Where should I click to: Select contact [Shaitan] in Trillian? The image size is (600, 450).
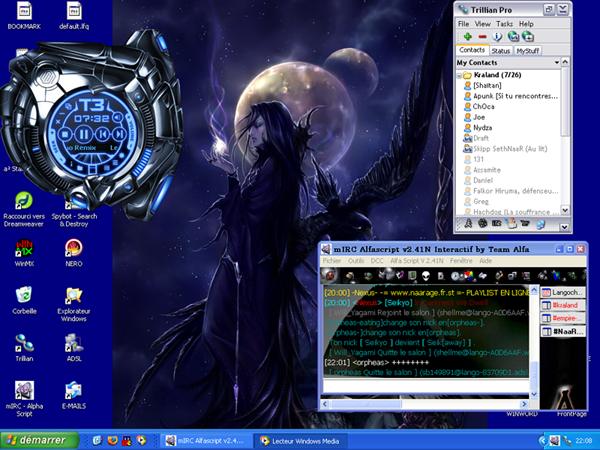487,85
